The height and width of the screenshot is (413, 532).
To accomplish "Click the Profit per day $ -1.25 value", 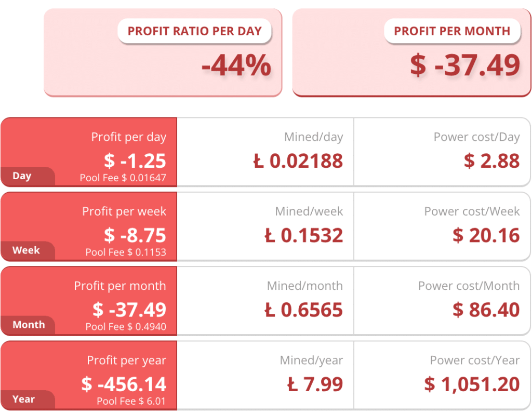I will [135, 161].
